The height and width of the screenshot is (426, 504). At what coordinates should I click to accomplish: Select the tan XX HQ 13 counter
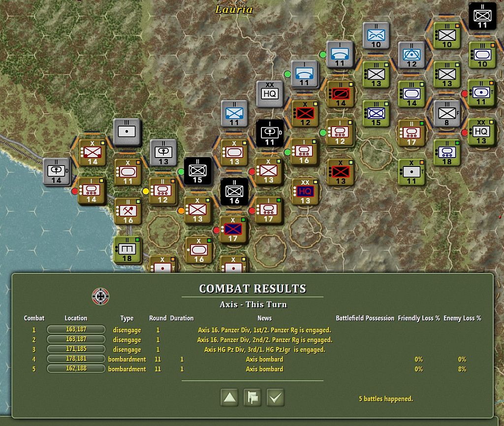pos(305,192)
